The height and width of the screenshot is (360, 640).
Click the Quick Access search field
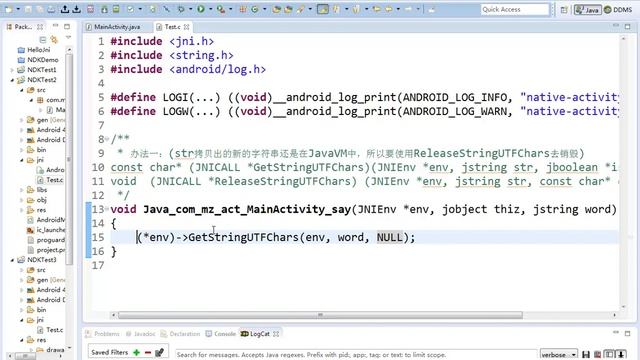click(x=515, y=9)
